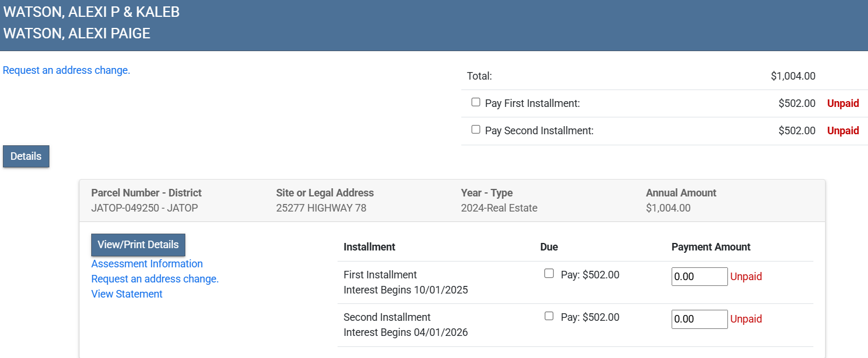Click the Total $1,004.00 amount
868x358 pixels.
tap(793, 76)
